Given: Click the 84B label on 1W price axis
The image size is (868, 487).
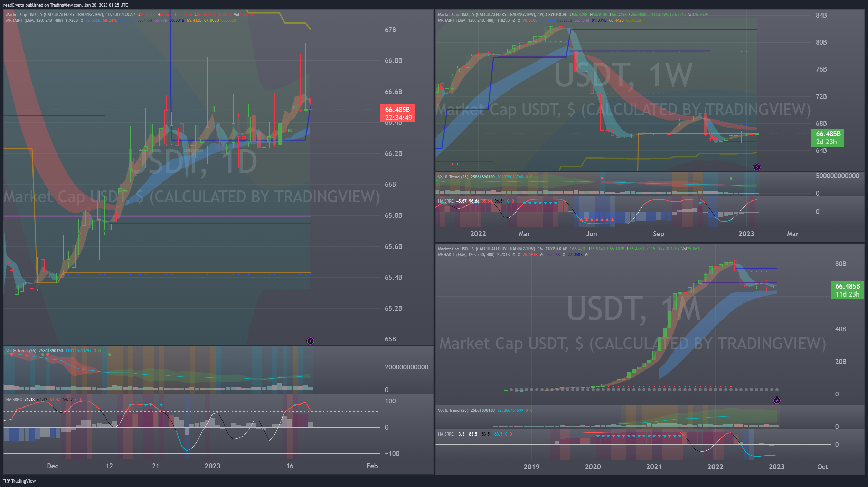Looking at the screenshot, I should [x=821, y=15].
